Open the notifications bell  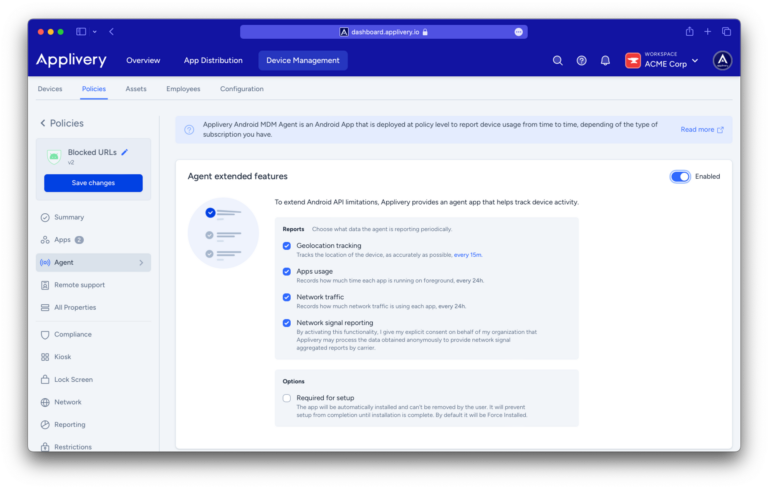click(605, 61)
